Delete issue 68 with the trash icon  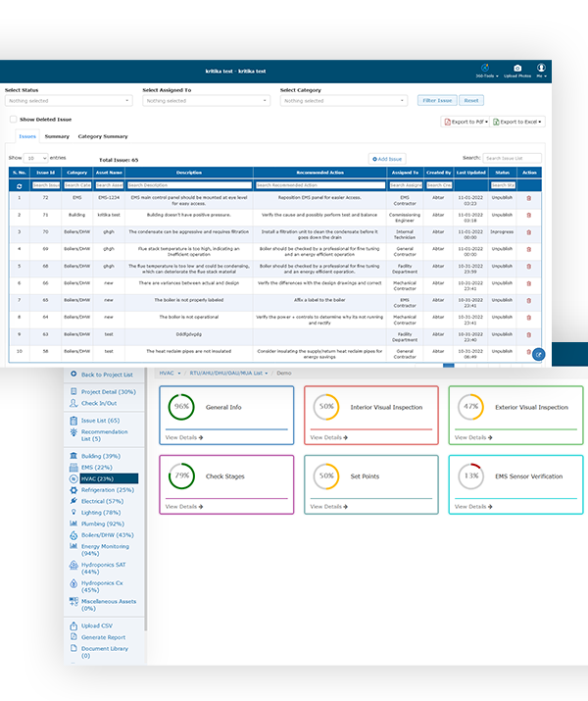[x=529, y=267]
